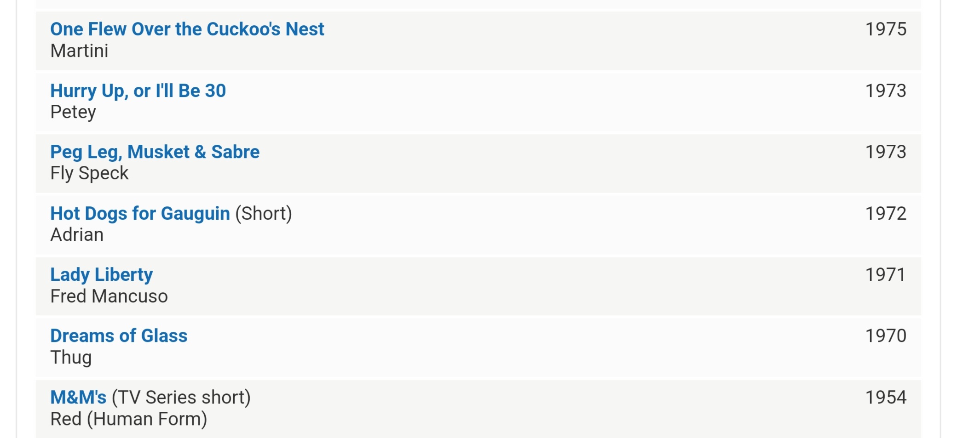
Task: Click the Petey character name
Action: pyautogui.click(x=73, y=112)
